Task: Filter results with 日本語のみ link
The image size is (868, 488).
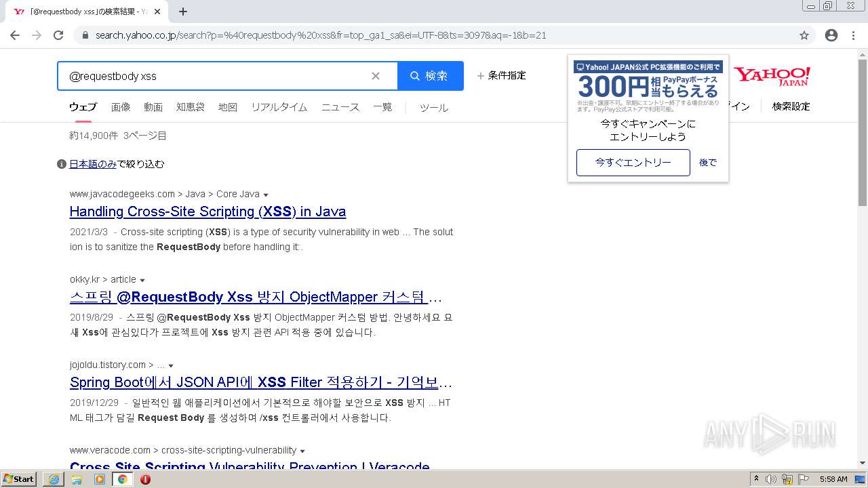Action: click(93, 164)
